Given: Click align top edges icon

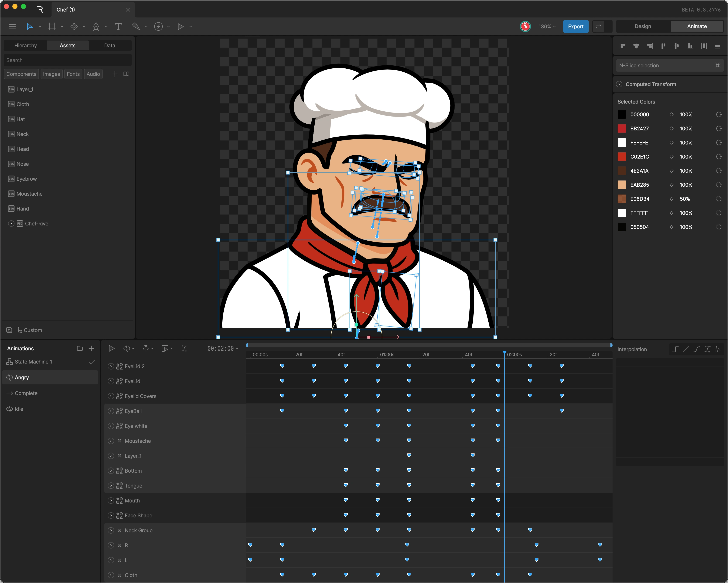Looking at the screenshot, I should pyautogui.click(x=663, y=46).
